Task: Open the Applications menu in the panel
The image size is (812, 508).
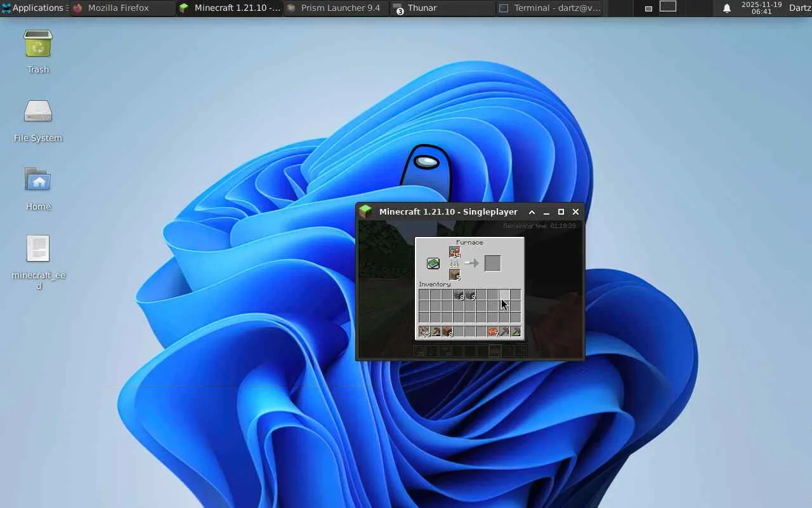Action: pos(33,8)
